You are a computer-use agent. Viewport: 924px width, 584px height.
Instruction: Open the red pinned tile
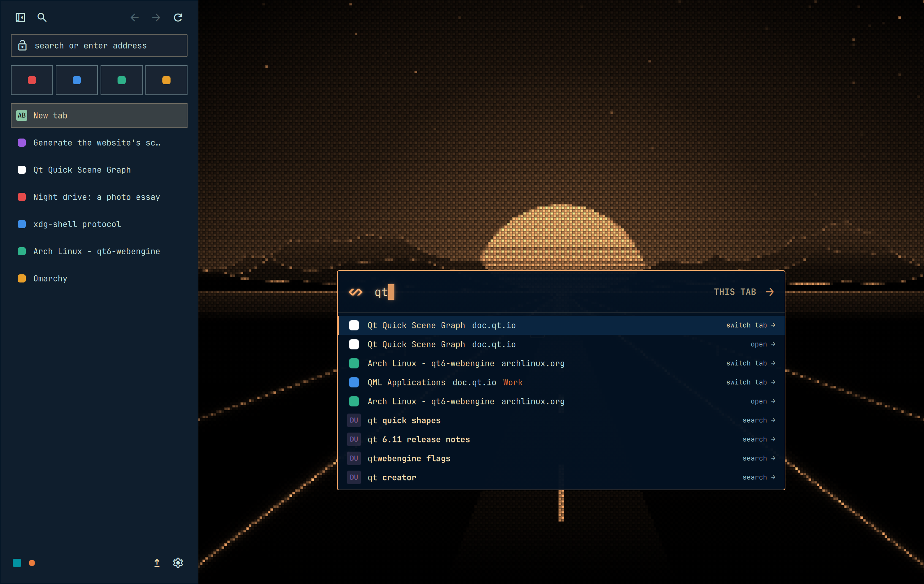32,80
